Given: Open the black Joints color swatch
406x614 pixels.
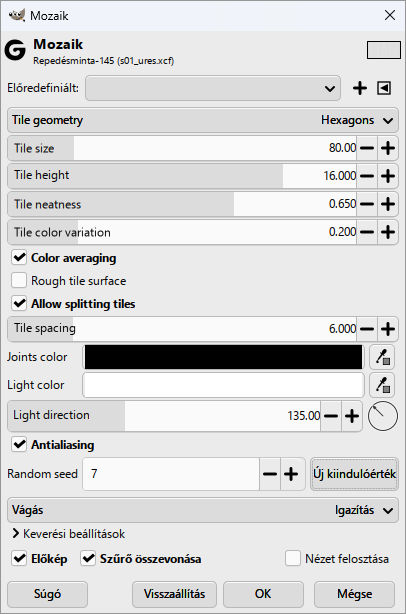Looking at the screenshot, I should 224,357.
